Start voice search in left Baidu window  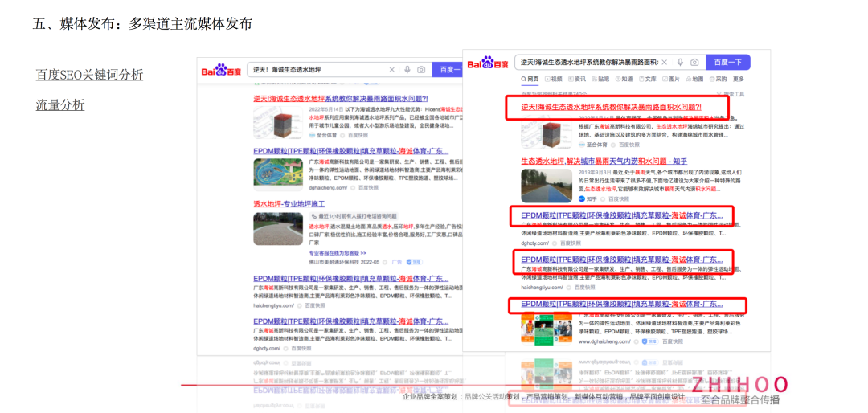[x=407, y=70]
